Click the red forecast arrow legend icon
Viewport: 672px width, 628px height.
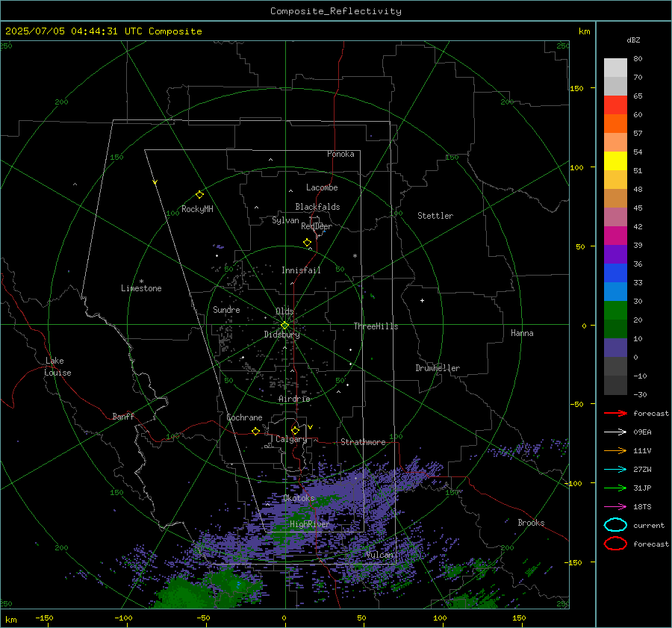pos(615,413)
